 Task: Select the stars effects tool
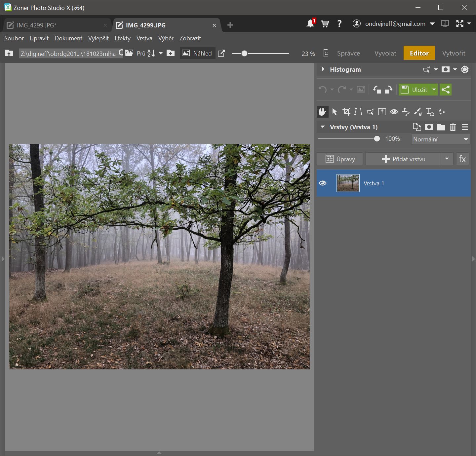(x=442, y=112)
